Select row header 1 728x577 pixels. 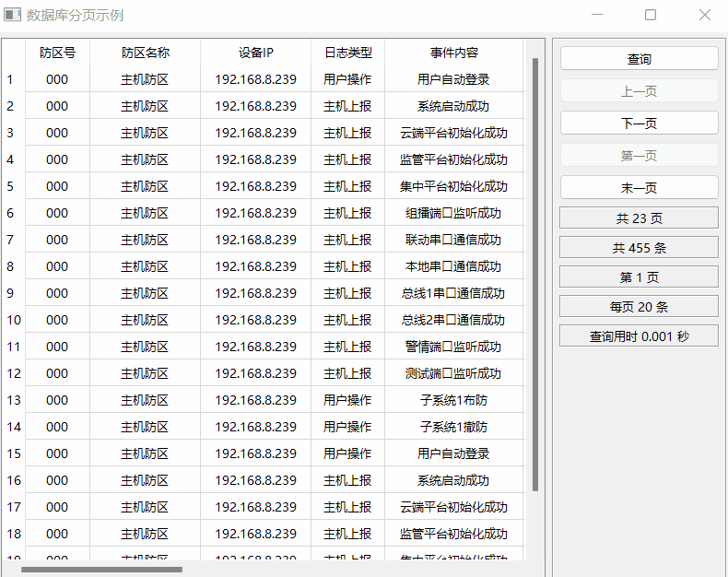pos(14,79)
